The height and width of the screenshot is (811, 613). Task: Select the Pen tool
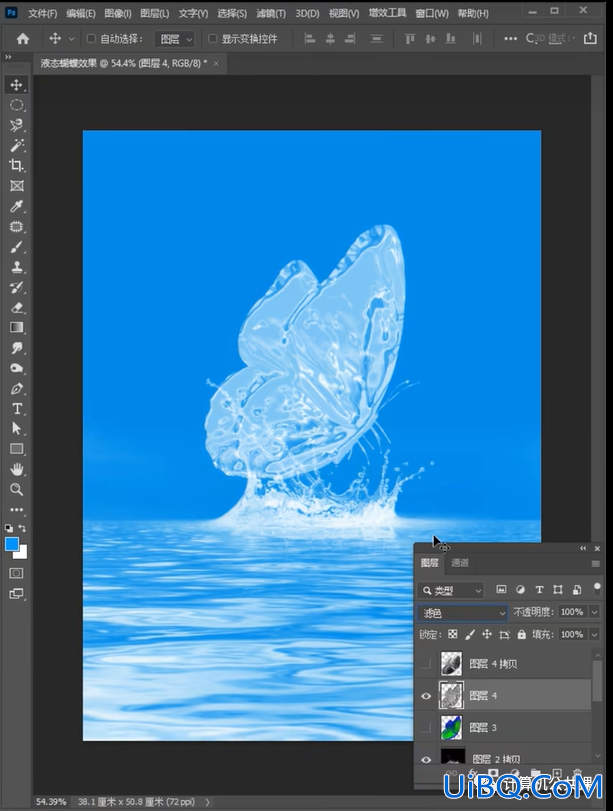tap(17, 388)
